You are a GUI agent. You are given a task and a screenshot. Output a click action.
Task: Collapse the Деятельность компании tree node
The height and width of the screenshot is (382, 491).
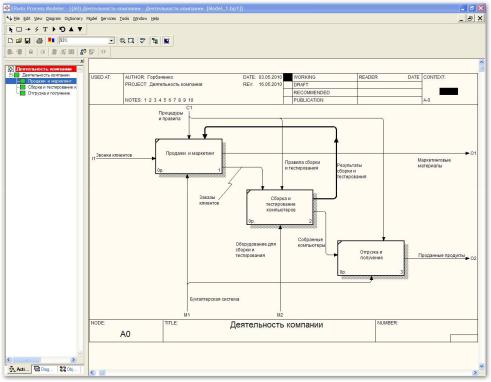coord(11,75)
